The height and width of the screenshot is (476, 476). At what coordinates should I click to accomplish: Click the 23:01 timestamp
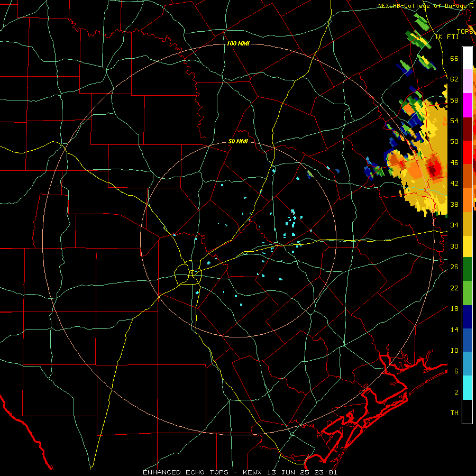tap(325, 472)
